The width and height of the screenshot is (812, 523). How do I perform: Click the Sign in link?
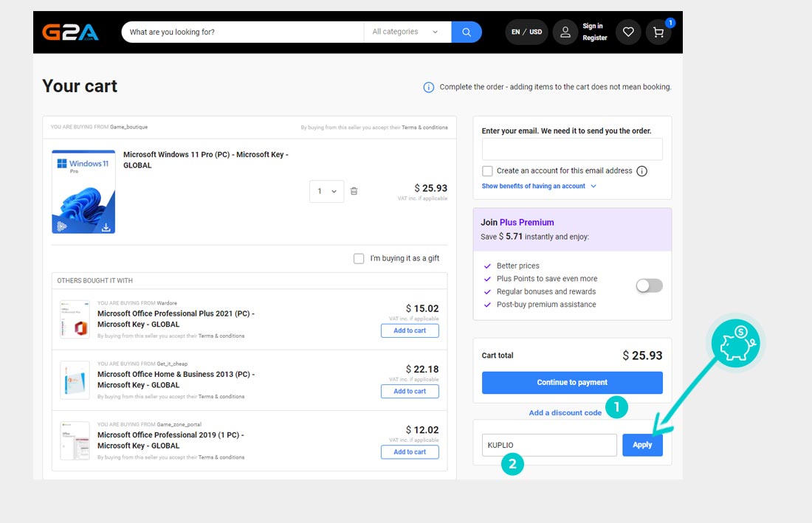593,27
